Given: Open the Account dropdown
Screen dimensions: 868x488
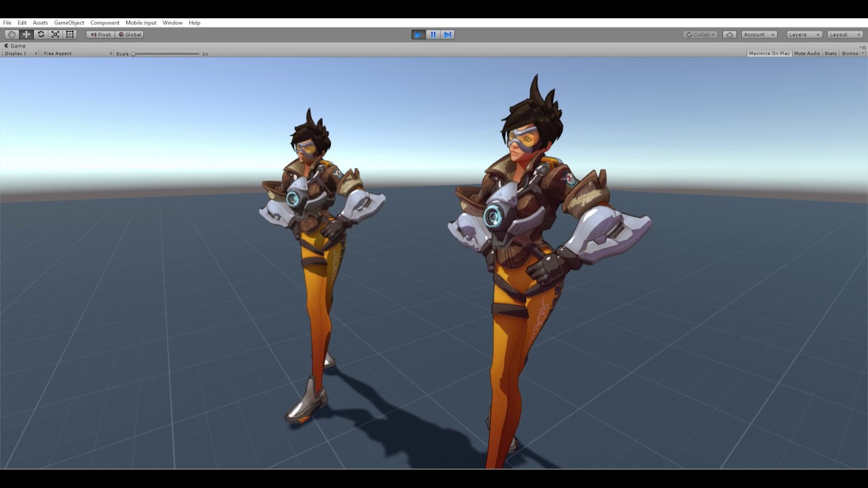Looking at the screenshot, I should (759, 35).
